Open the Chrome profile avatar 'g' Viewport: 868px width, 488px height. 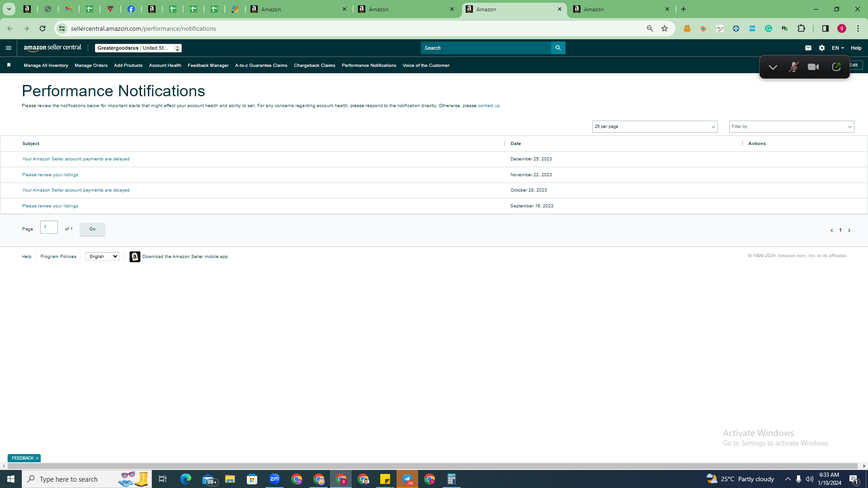click(x=842, y=28)
